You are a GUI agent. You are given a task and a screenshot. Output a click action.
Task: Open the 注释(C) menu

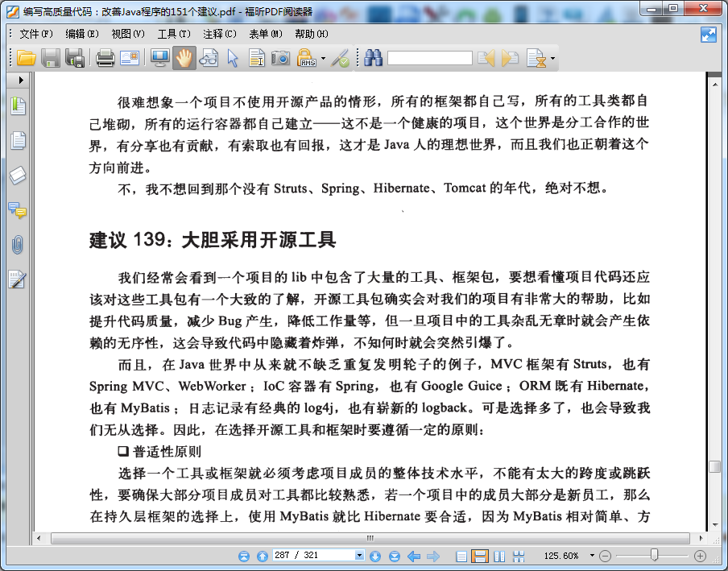tap(220, 34)
